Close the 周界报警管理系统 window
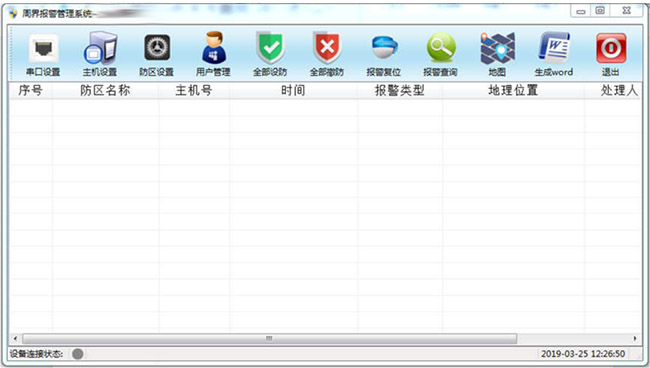650x368 pixels. point(626,11)
